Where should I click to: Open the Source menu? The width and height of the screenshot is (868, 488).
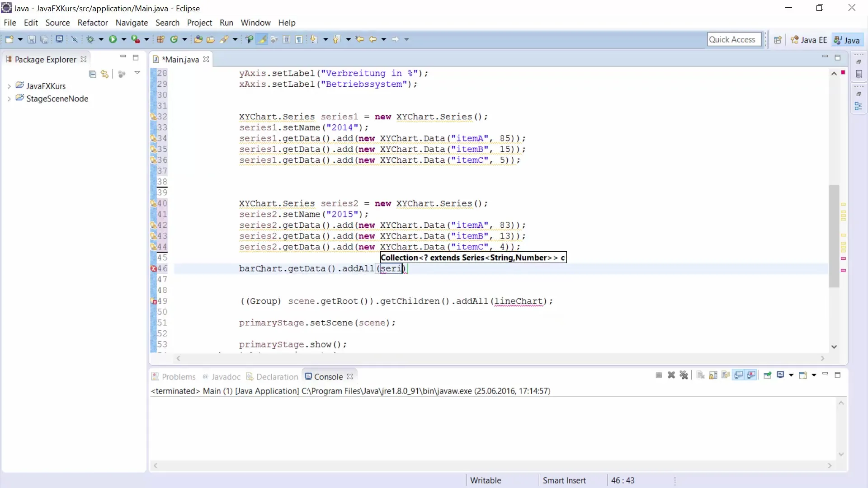(x=57, y=23)
